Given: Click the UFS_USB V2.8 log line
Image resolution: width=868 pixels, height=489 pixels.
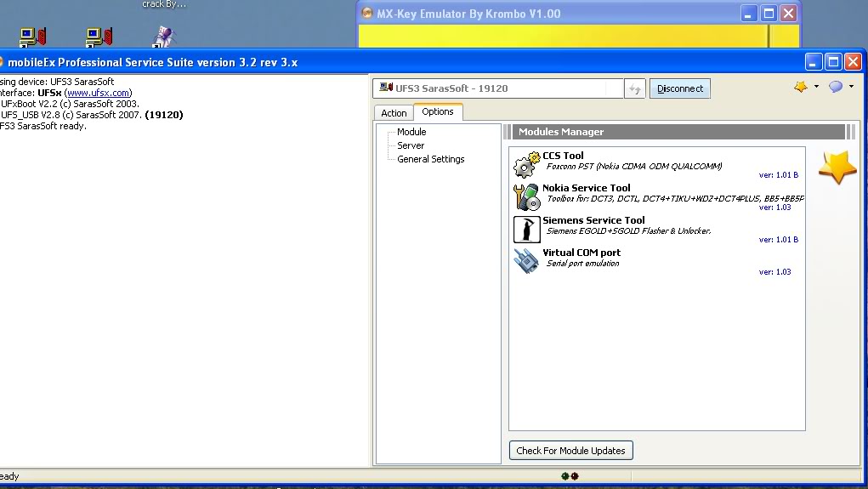Looking at the screenshot, I should tap(92, 115).
